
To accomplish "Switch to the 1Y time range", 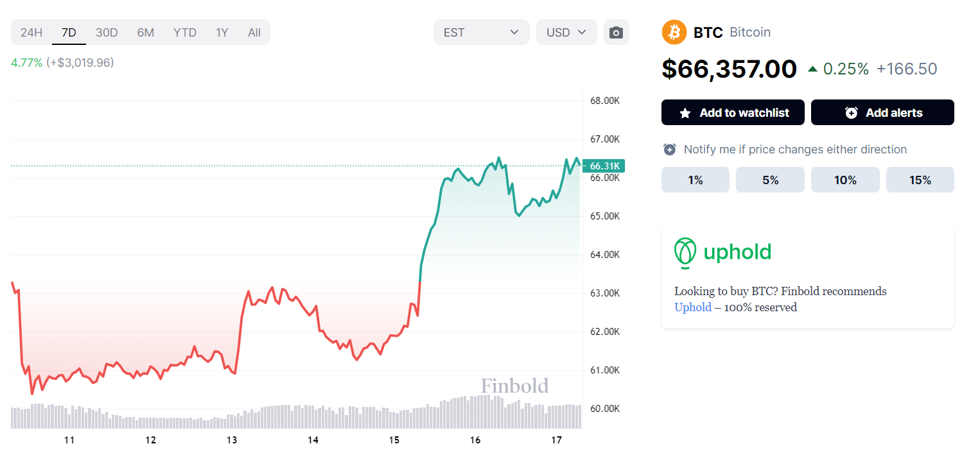I will tap(222, 32).
